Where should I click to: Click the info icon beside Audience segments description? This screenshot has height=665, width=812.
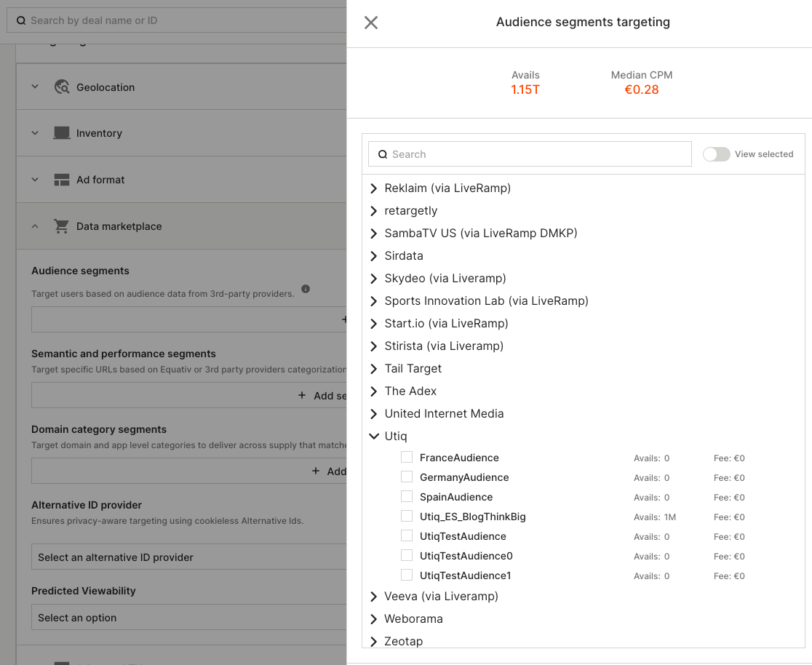(x=306, y=289)
